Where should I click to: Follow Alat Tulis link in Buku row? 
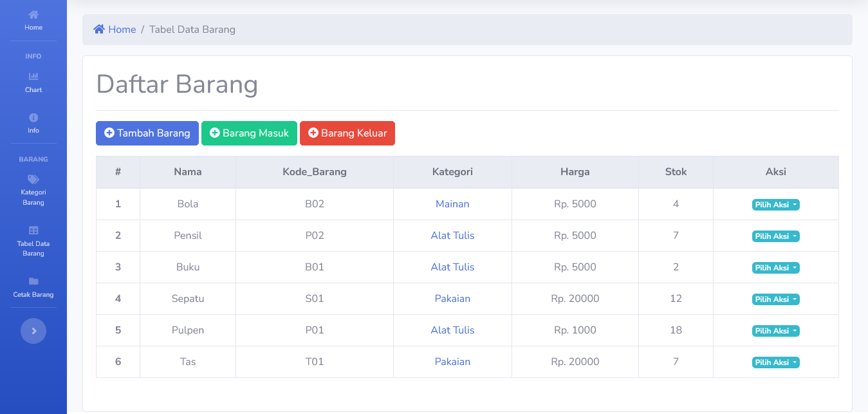[452, 267]
